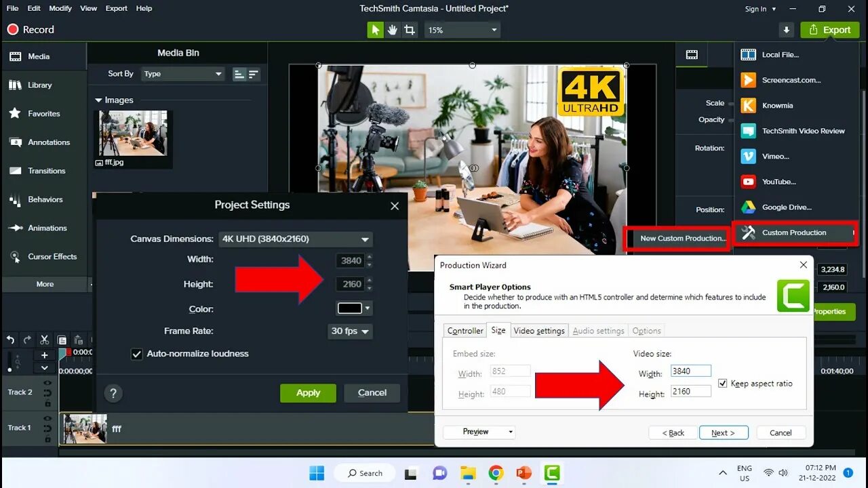Open the File menu
This screenshot has width=868, height=488.
[x=12, y=8]
